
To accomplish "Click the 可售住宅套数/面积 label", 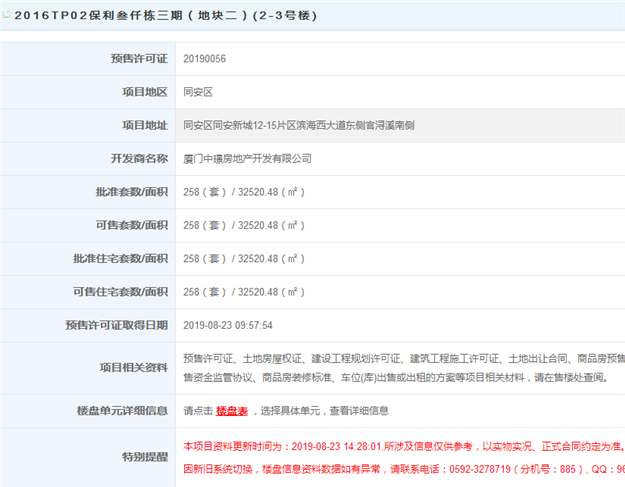I will click(x=120, y=292).
